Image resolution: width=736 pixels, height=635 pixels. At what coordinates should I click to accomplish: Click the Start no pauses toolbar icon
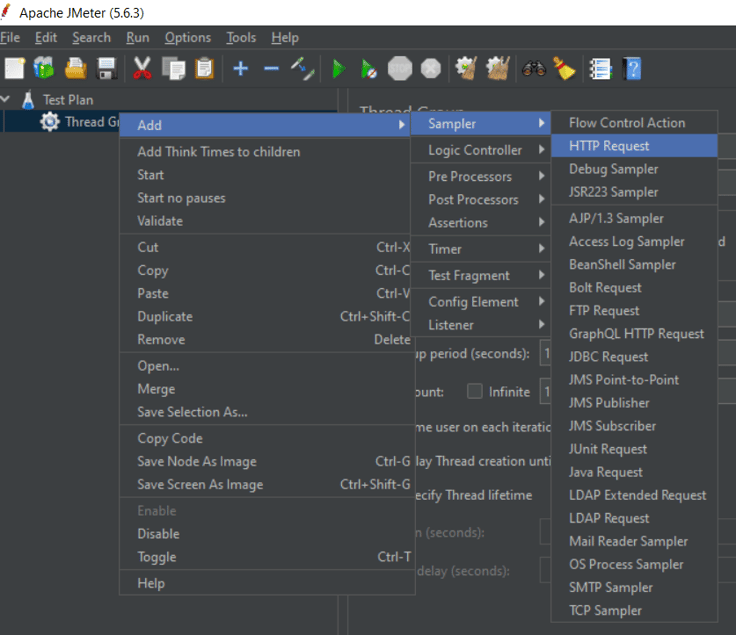(x=369, y=69)
